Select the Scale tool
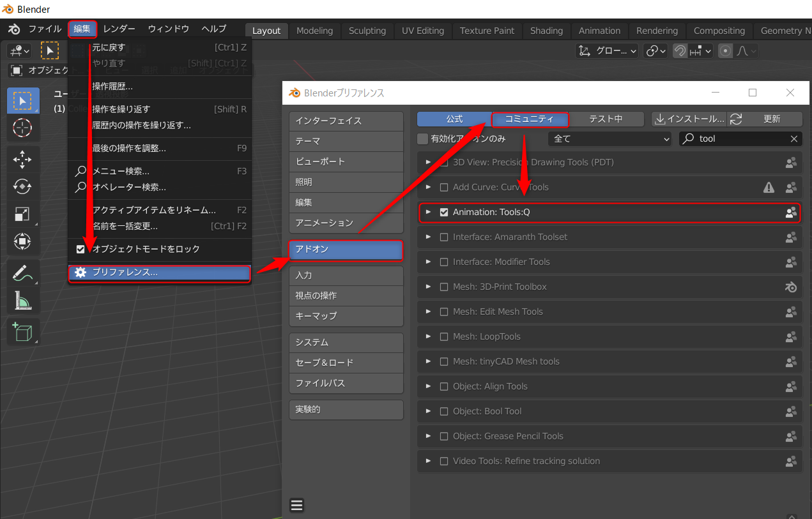Viewport: 812px width, 519px height. coord(23,214)
